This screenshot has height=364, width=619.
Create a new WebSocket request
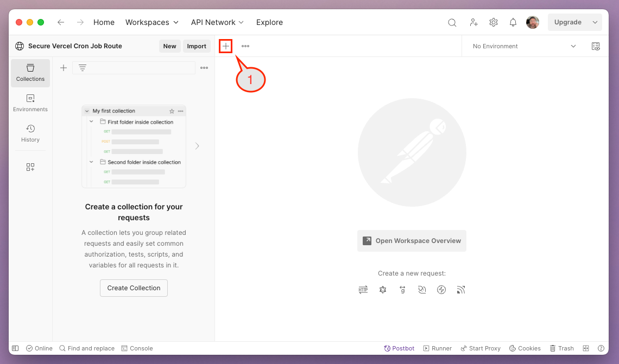[422, 290]
